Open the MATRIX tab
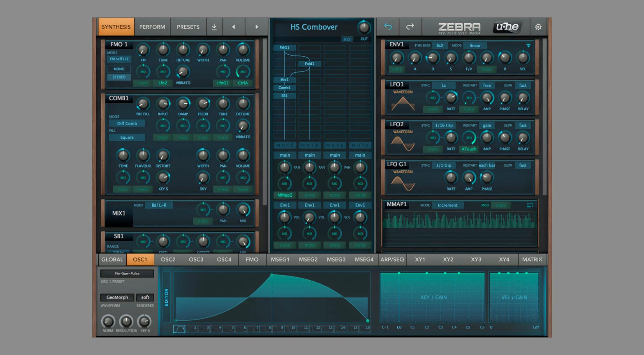The height and width of the screenshot is (355, 644). coord(532,259)
